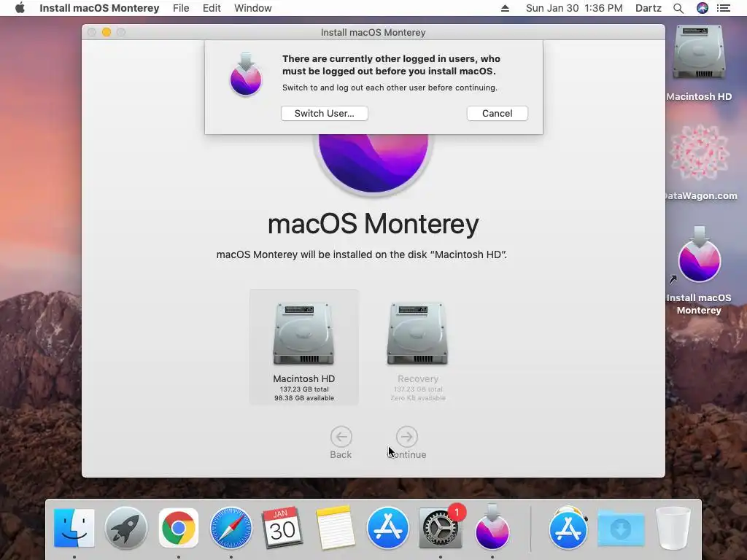Viewport: 747px width, 560px height.
Task: Open the Trash in the Dock
Action: (x=673, y=528)
